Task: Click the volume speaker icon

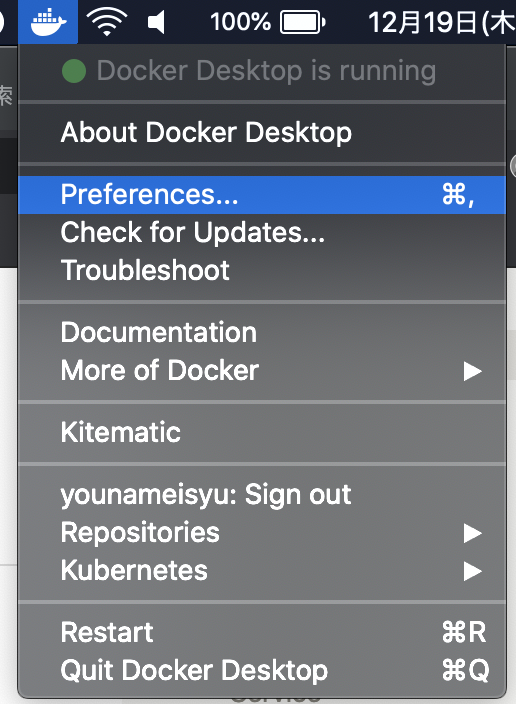Action: [156, 22]
